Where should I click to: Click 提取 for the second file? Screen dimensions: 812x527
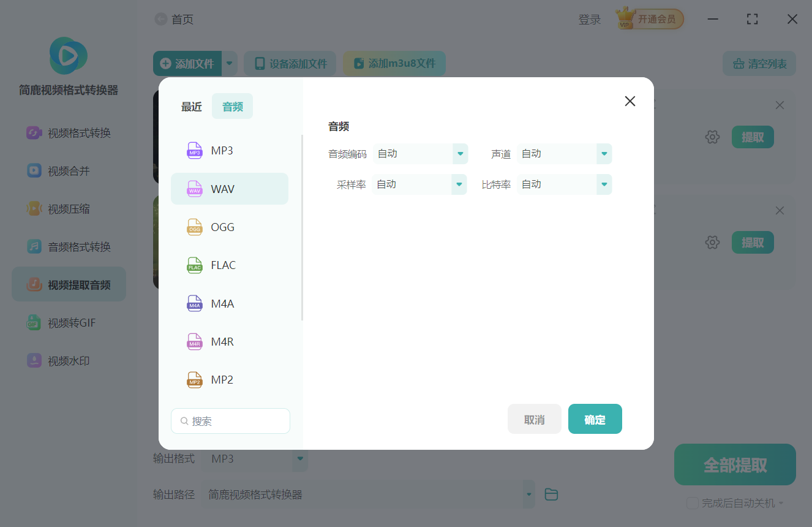pyautogui.click(x=753, y=243)
